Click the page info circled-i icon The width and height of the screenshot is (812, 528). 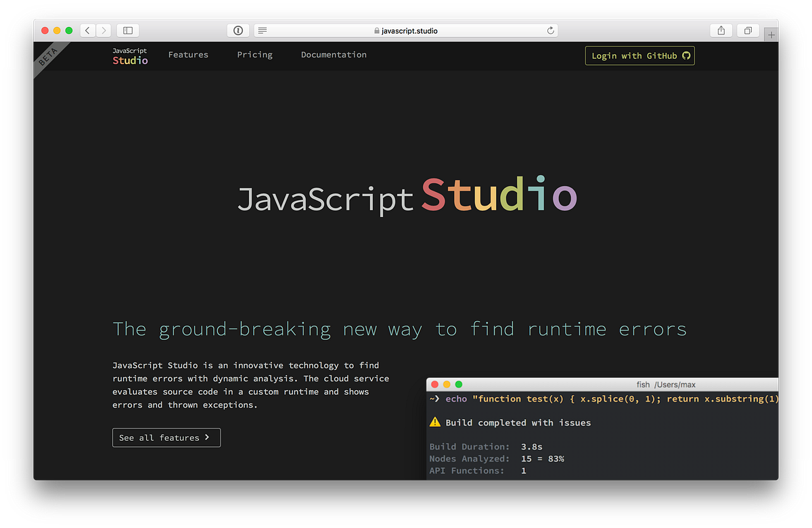coord(238,30)
